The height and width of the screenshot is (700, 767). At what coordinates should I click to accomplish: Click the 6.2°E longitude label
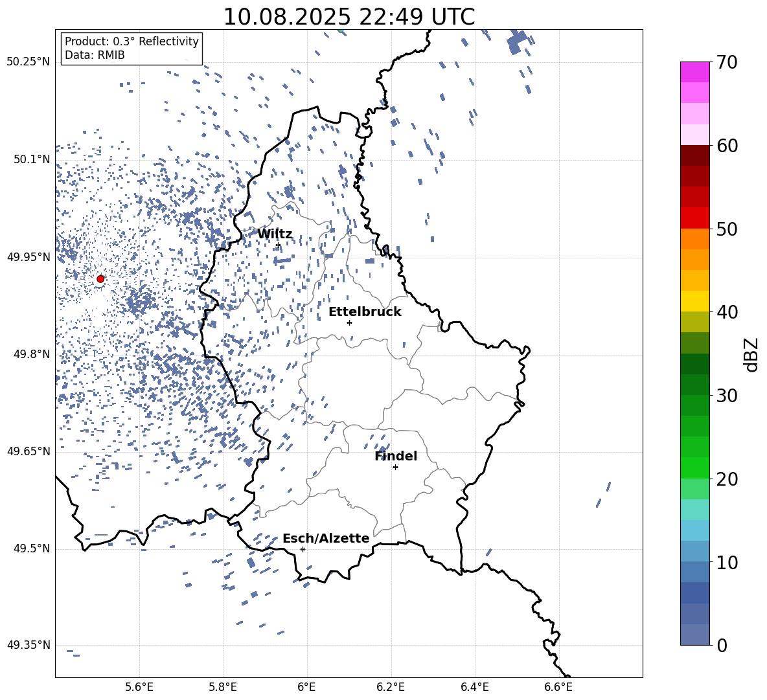click(x=391, y=687)
